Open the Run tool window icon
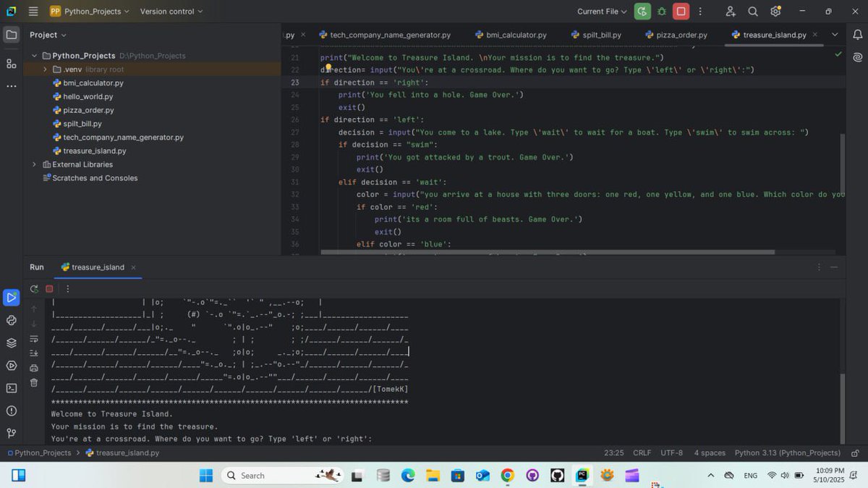868x488 pixels. 11,297
